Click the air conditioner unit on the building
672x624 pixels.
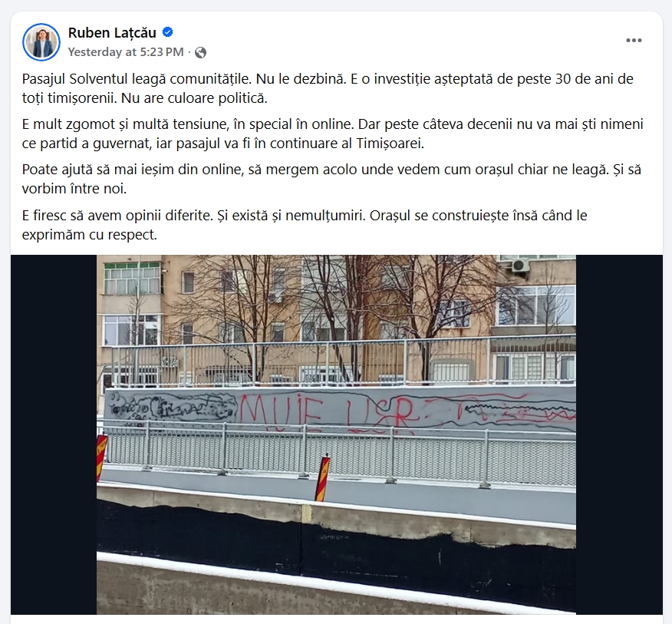pos(520,265)
